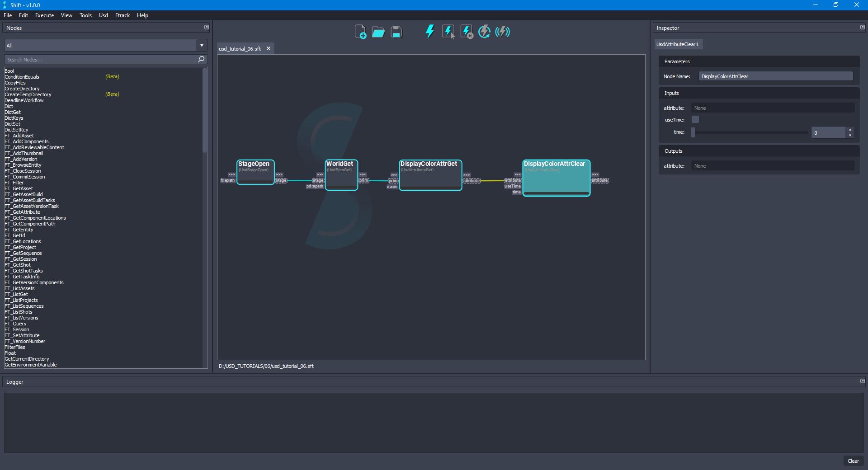This screenshot has width=868, height=470.
Task: Save the current scene
Action: click(x=396, y=32)
